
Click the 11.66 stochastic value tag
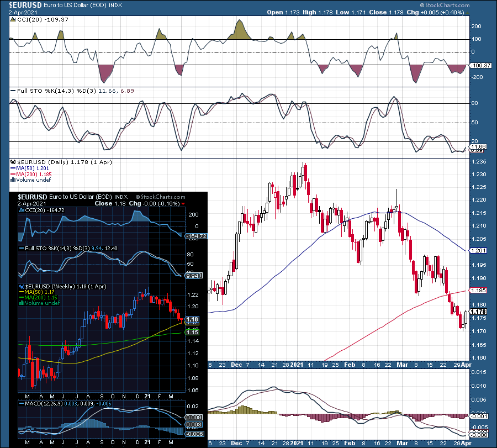tap(478, 147)
